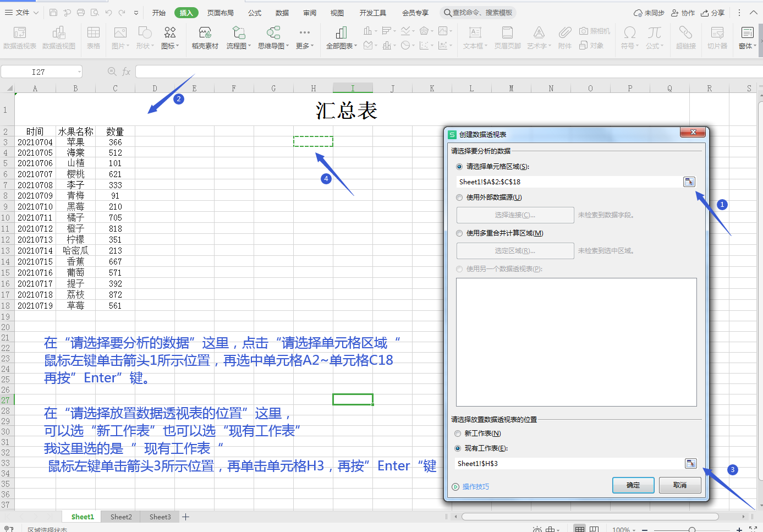Click 确定 to confirm pivot table dialog
Image resolution: width=763 pixels, height=532 pixels.
(x=633, y=485)
